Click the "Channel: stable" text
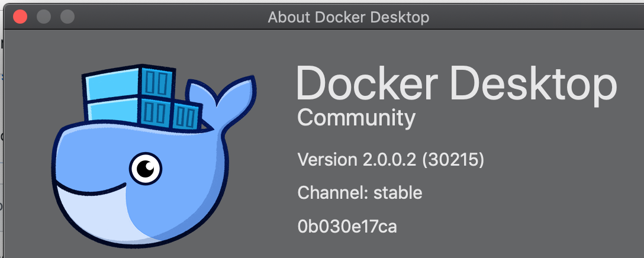Viewport: 644px width, 258px height. pos(360,193)
